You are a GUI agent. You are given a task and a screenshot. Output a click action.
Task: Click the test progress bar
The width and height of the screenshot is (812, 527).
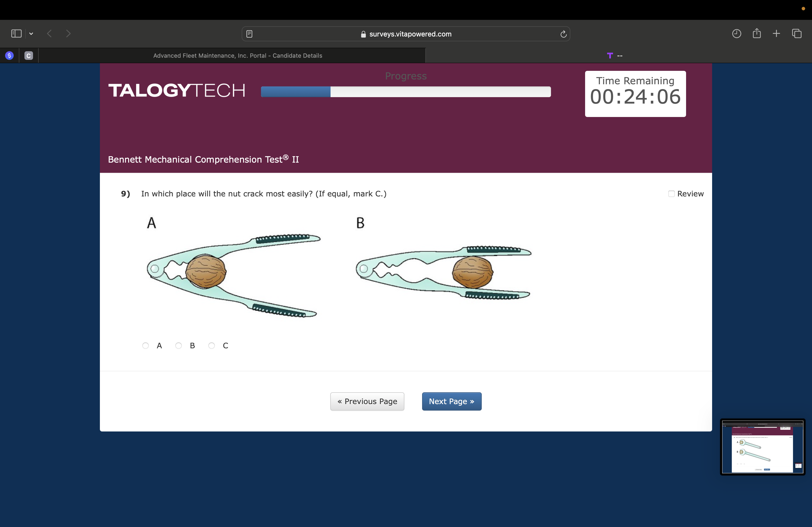406,92
